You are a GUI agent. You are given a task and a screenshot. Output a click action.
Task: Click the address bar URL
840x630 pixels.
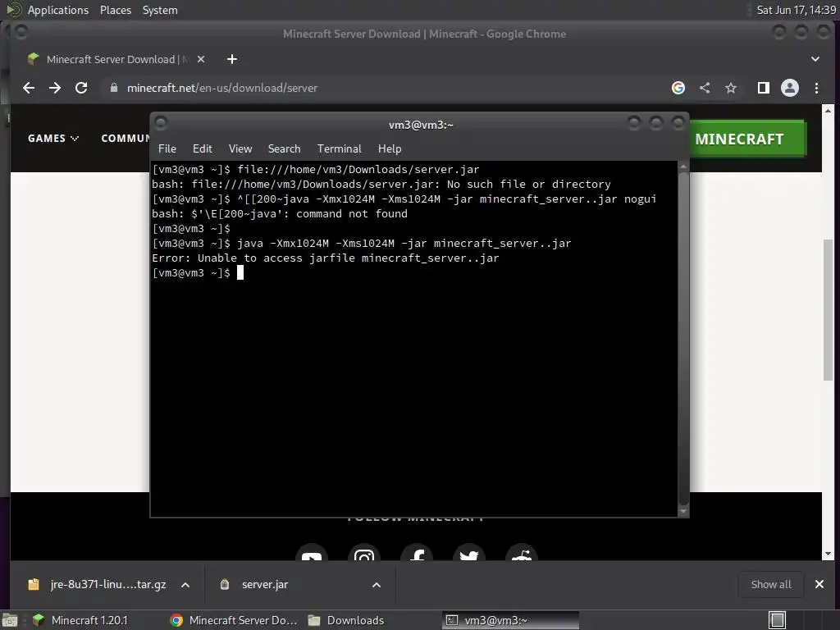point(222,88)
